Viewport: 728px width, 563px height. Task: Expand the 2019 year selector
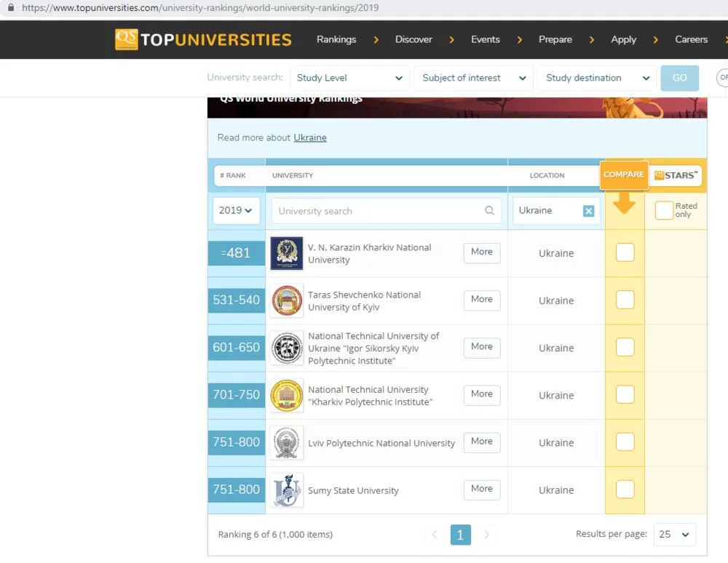(x=236, y=210)
